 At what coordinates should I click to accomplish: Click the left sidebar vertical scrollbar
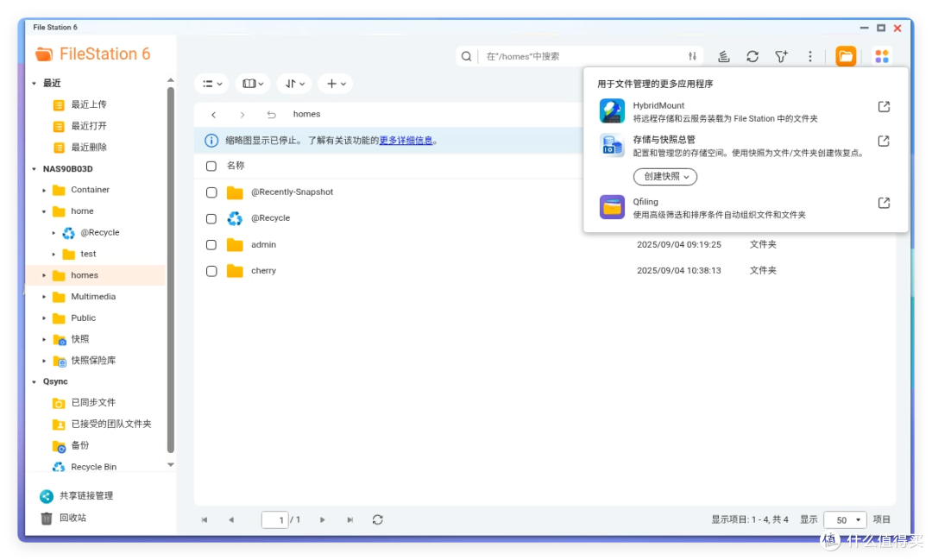pos(171,270)
